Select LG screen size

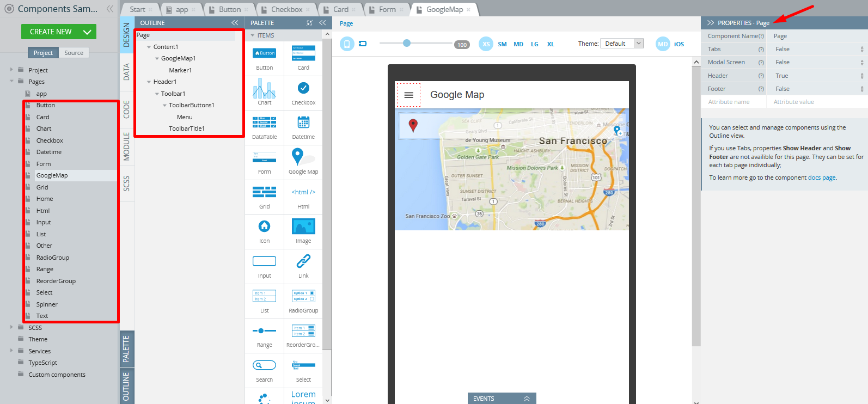click(535, 44)
